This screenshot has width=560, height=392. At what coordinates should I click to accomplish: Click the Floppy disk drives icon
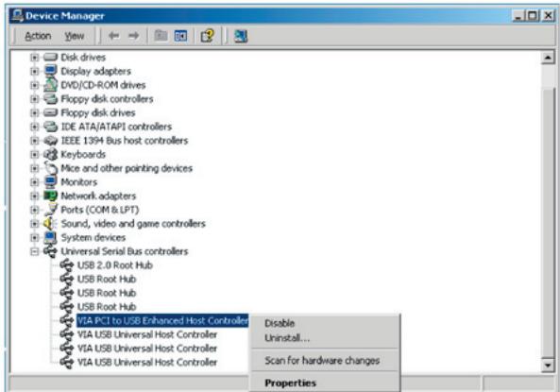50,112
